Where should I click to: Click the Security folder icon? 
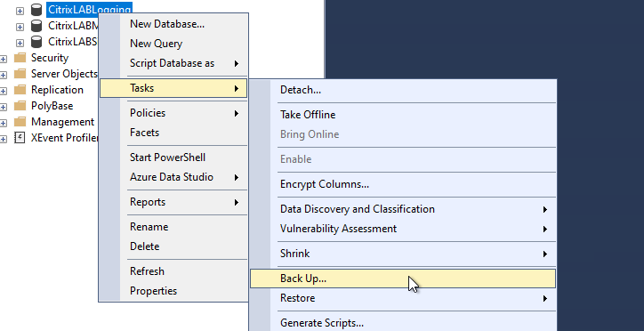[x=20, y=58]
